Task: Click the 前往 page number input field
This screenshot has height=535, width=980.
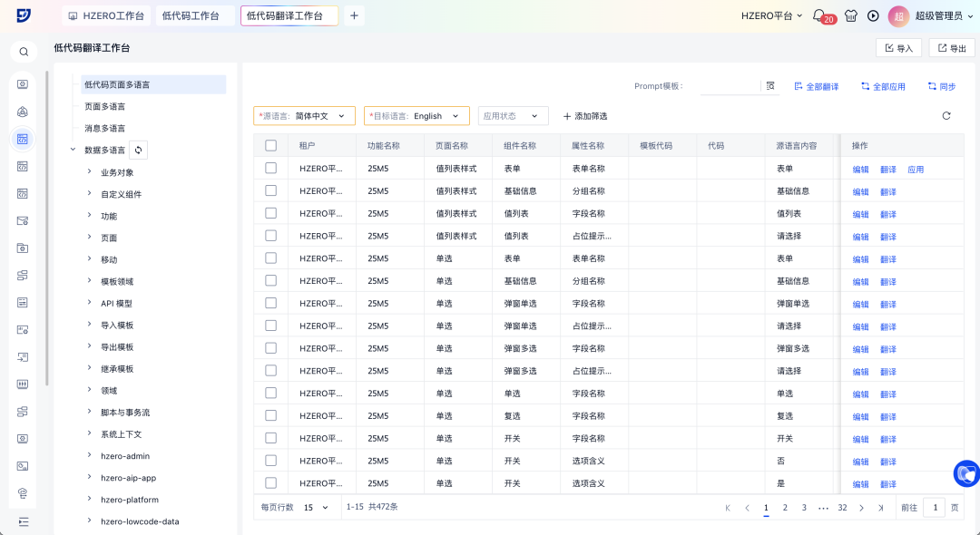Action: (x=934, y=508)
